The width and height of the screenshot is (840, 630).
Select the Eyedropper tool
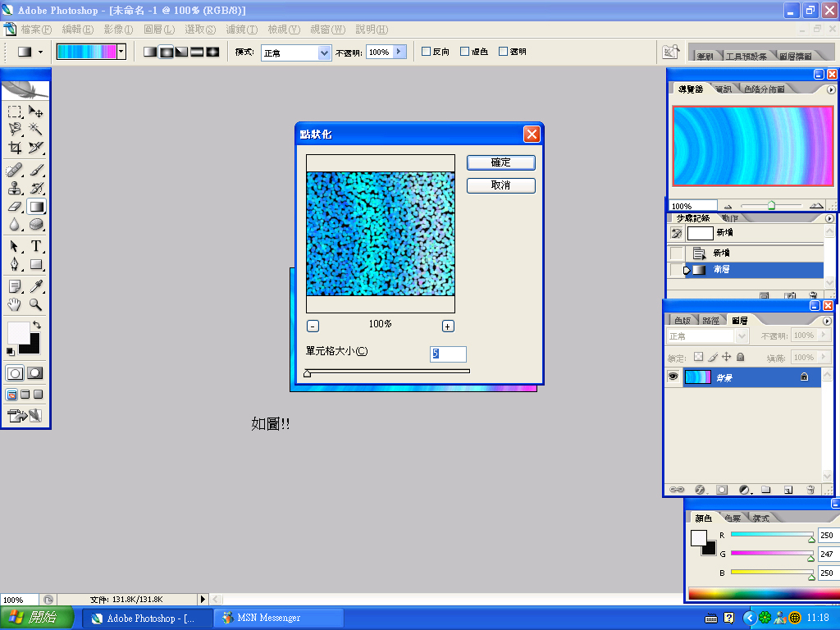(x=36, y=286)
